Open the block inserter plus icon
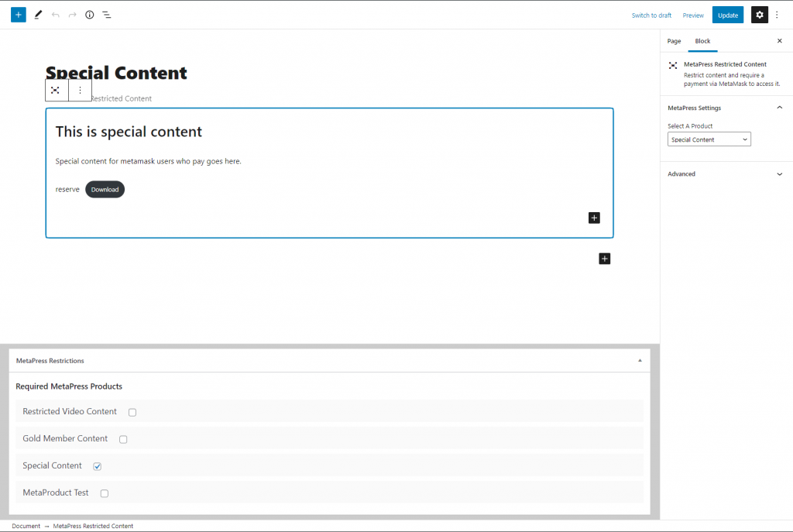793x532 pixels. click(18, 14)
